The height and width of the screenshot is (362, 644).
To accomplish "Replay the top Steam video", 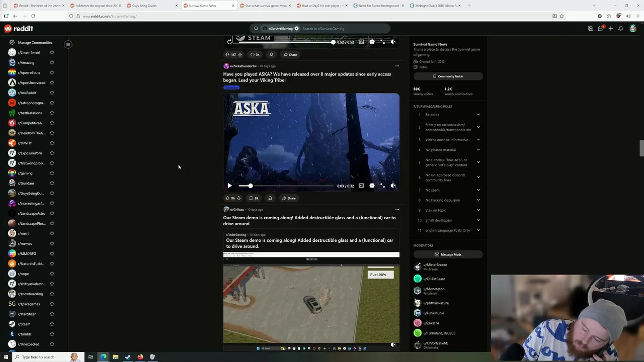I will 229,42.
